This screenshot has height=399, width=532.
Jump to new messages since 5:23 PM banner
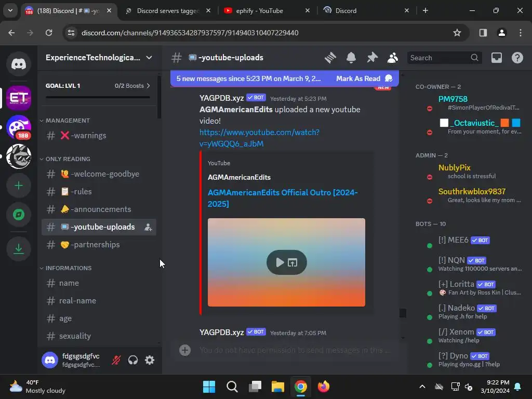click(248, 79)
